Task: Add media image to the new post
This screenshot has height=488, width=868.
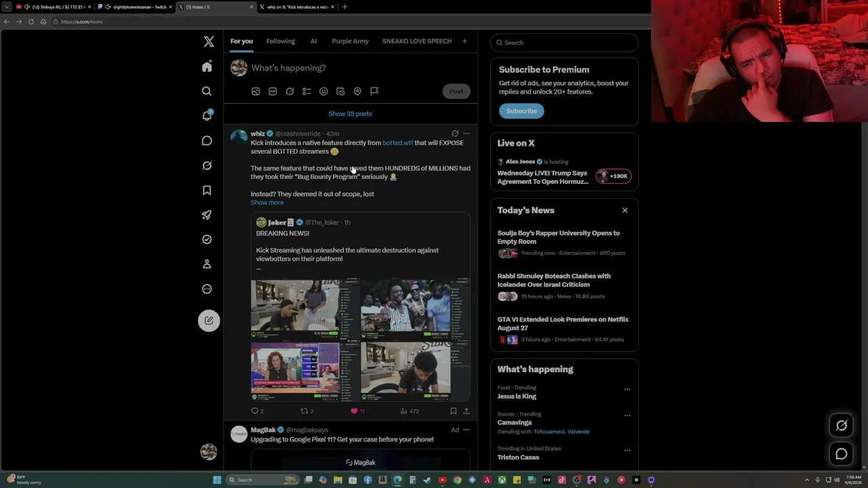Action: [256, 91]
